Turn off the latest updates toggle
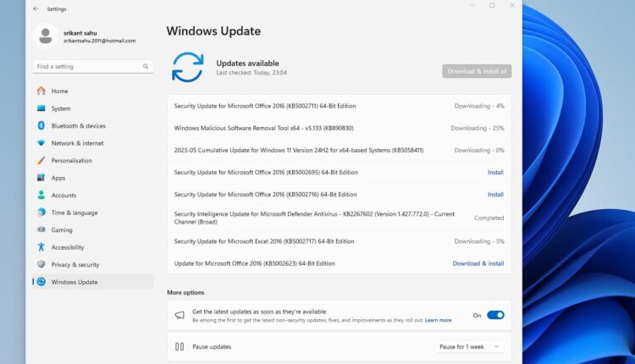Viewport: 635px width, 364px height. click(x=495, y=315)
